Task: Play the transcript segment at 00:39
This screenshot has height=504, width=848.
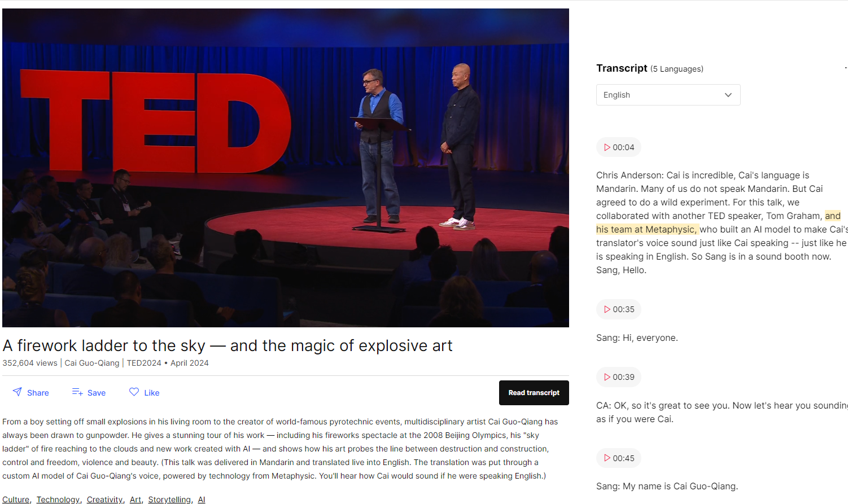Action: (x=618, y=376)
